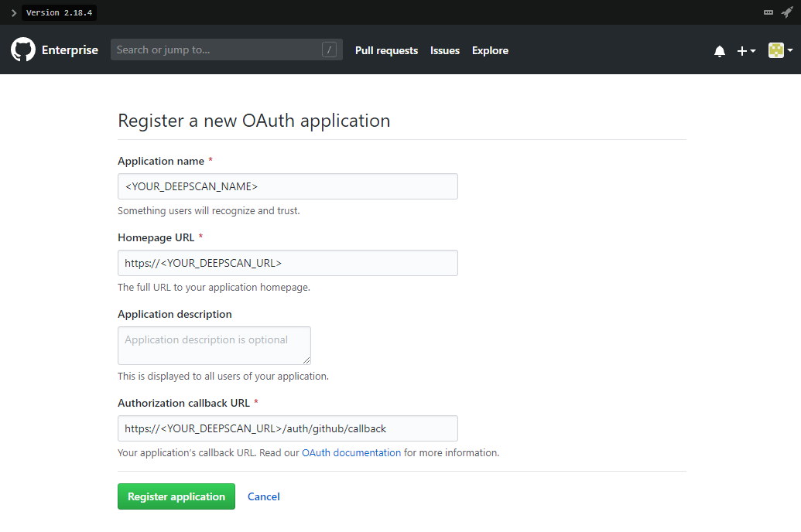Click the Cancel link

click(264, 496)
